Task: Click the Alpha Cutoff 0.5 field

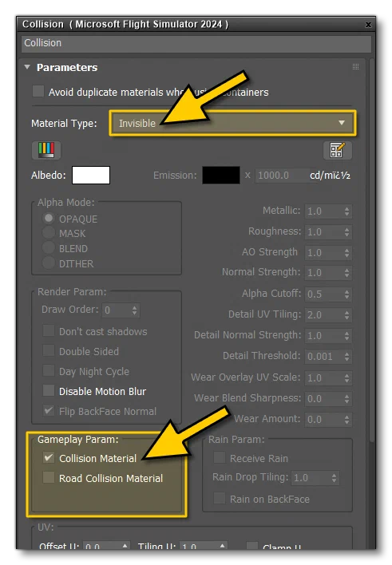Action: 323,294
